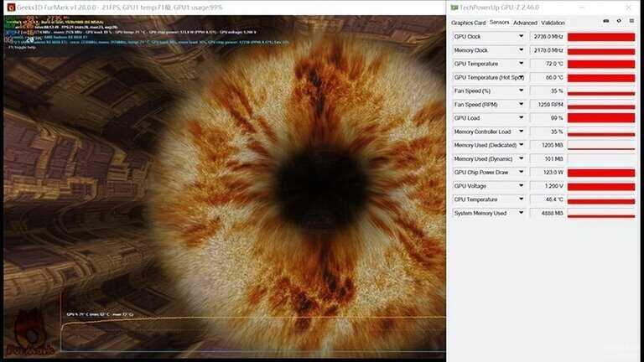Click the CPU Temperature 46.4 °C value

pos(548,199)
